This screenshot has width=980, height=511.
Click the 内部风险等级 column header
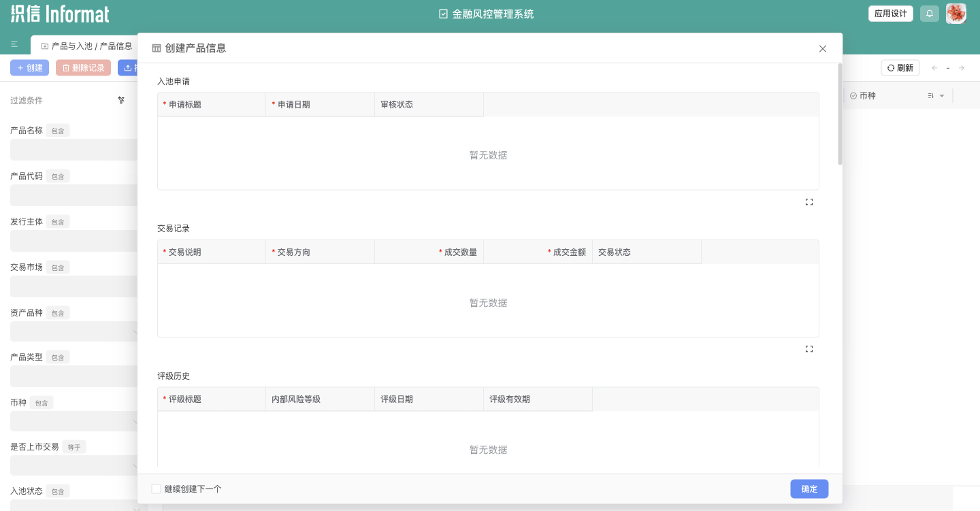tap(321, 399)
